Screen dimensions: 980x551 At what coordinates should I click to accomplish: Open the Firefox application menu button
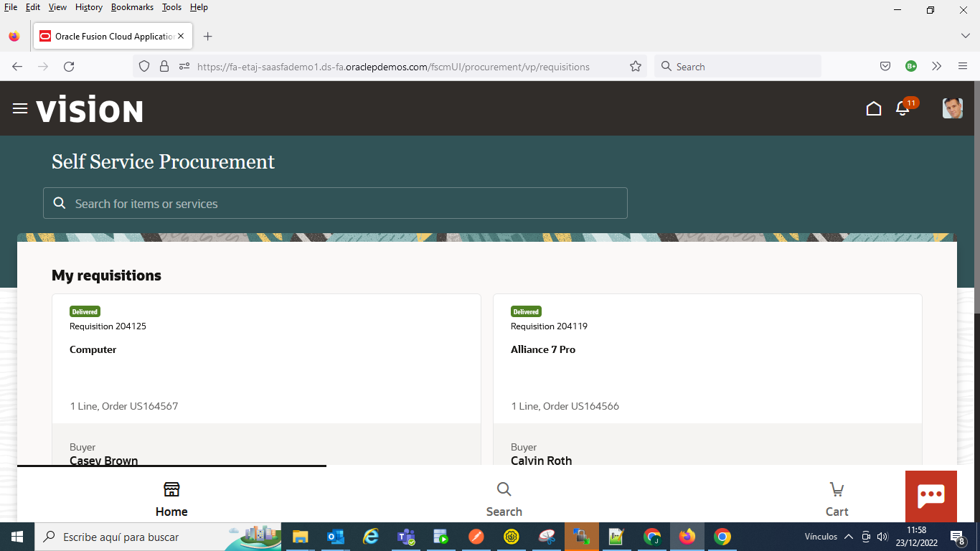click(x=963, y=67)
